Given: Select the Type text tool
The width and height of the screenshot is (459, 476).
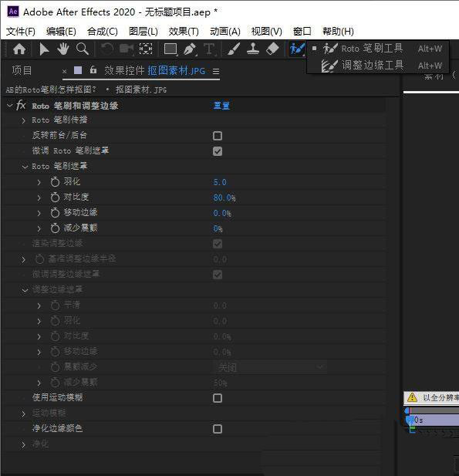Looking at the screenshot, I should (209, 49).
